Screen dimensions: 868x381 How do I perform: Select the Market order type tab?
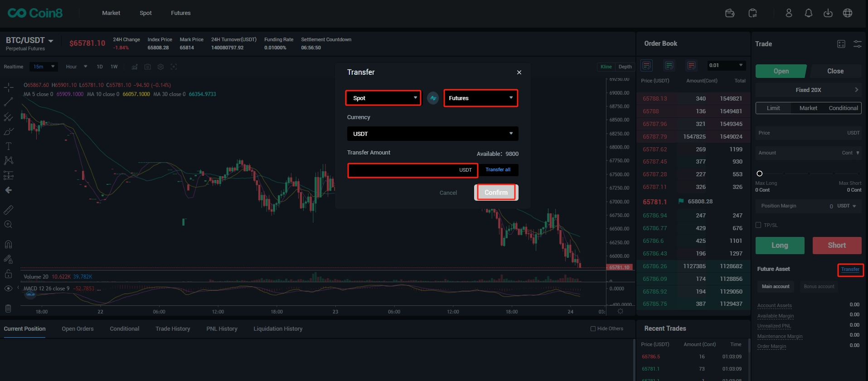(x=808, y=108)
